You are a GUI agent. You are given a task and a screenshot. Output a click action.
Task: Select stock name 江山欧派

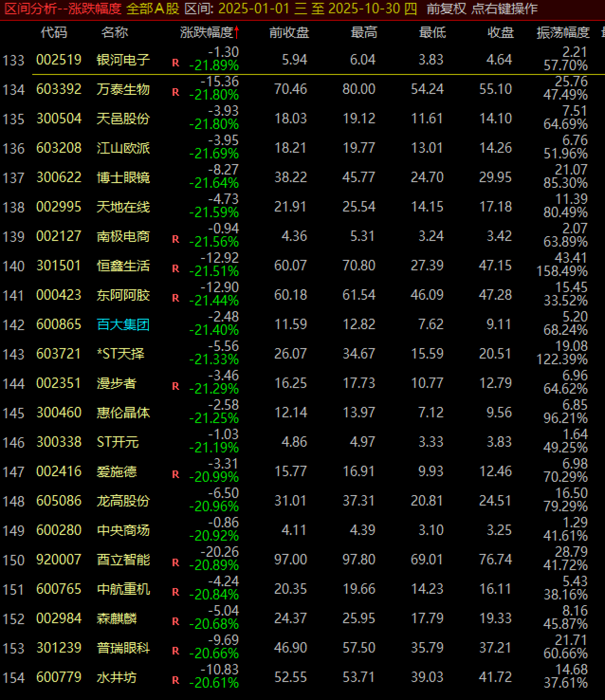pos(123,148)
